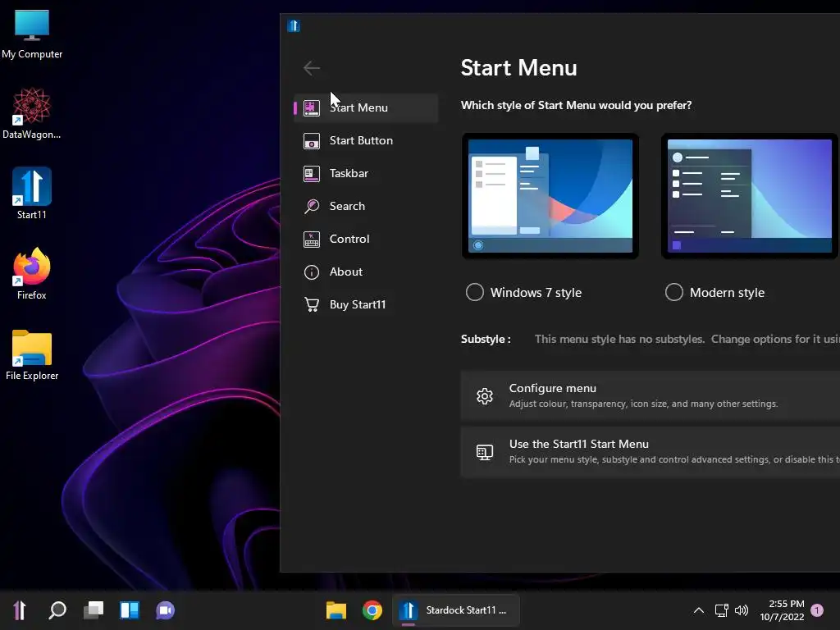Image resolution: width=840 pixels, height=630 pixels.
Task: Open Widgets on the taskbar
Action: point(129,610)
